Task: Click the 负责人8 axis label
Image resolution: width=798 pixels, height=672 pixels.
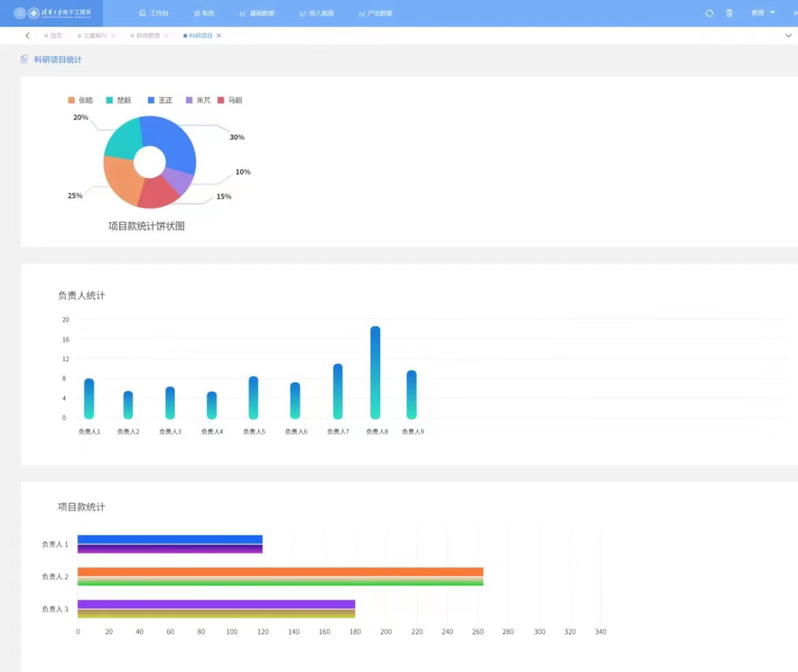Action: point(377,431)
